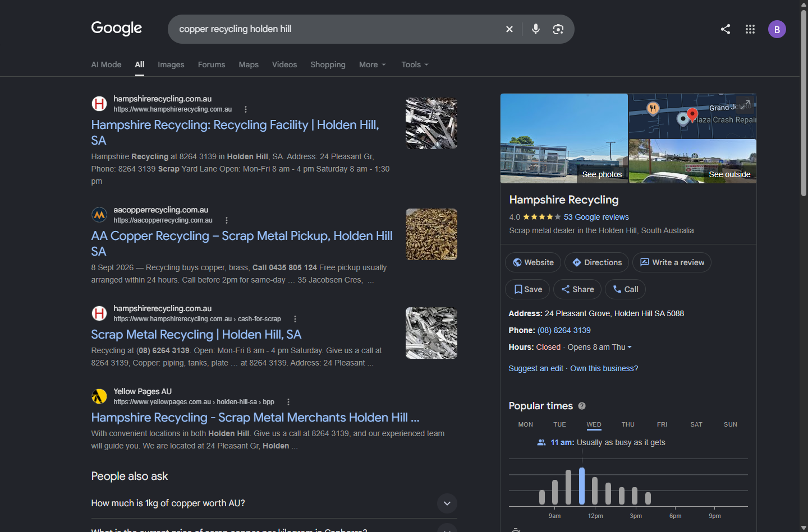Switch to the Images tab
The width and height of the screenshot is (808, 532).
(x=171, y=64)
